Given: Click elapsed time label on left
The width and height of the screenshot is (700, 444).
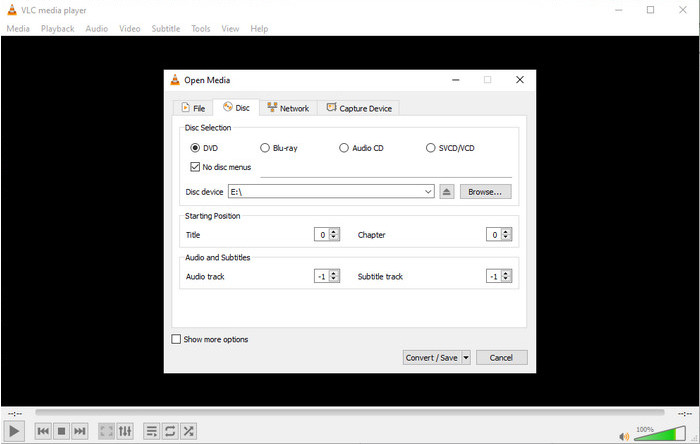Looking at the screenshot, I should (15, 414).
